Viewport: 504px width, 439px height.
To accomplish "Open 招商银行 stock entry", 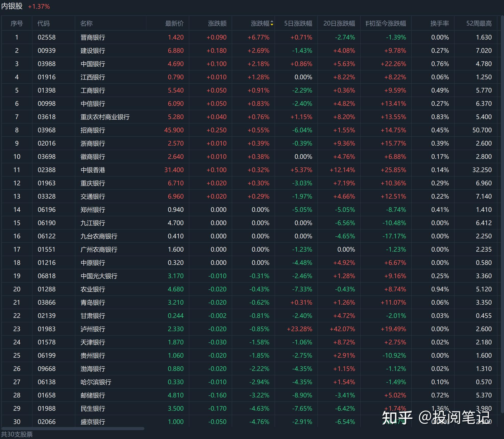I will pos(93,130).
